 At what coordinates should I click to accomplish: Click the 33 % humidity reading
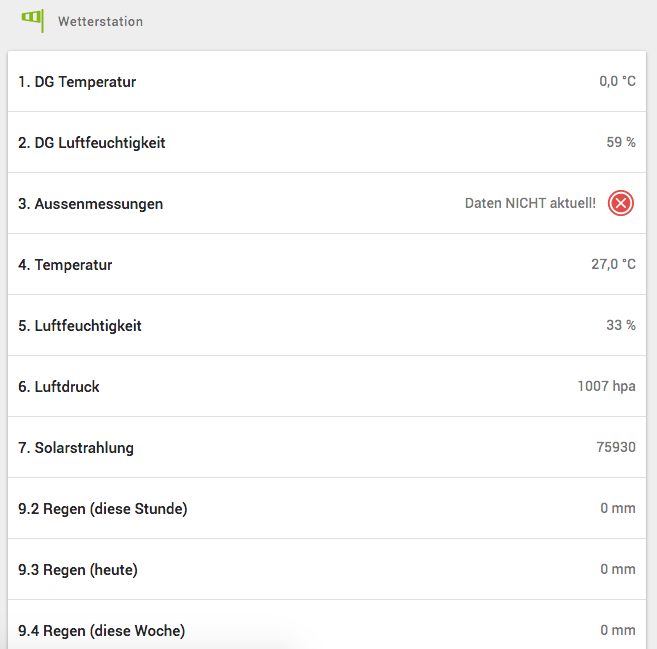(621, 326)
